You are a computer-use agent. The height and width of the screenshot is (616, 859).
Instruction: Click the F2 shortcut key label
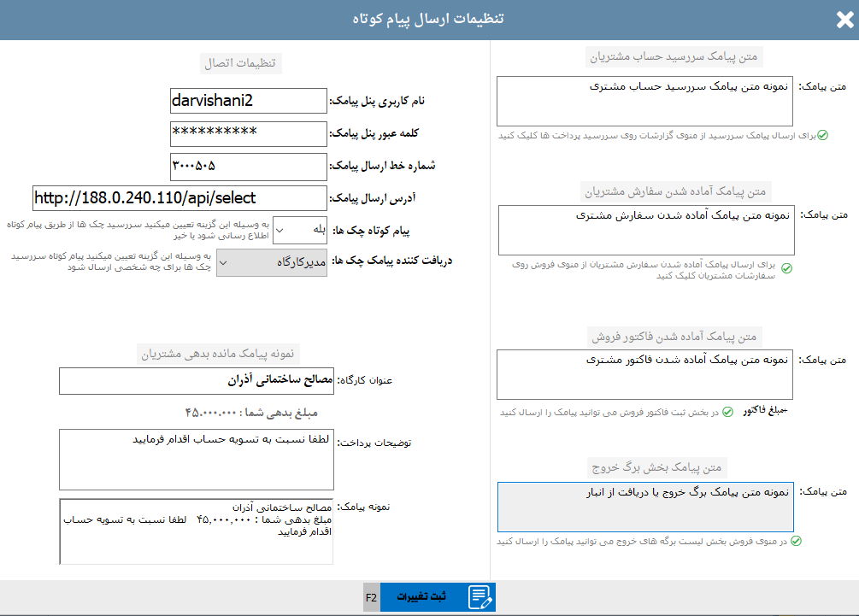pos(372,597)
